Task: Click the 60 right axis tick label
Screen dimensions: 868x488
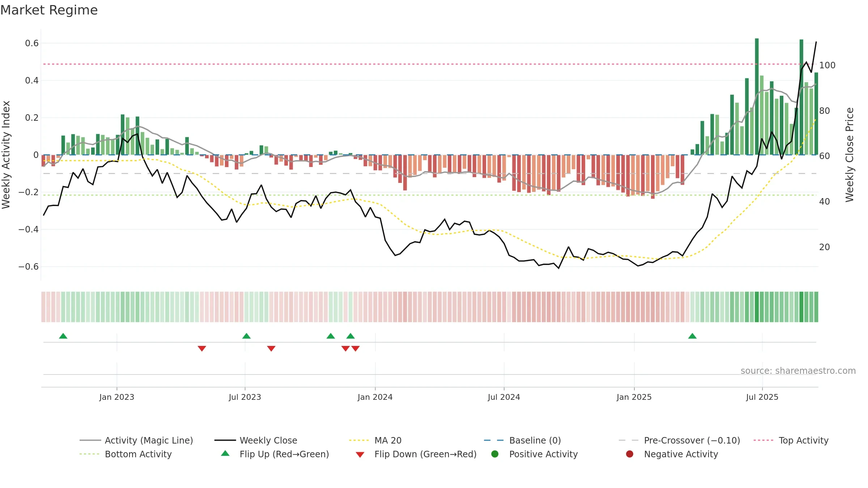Action: pos(824,156)
